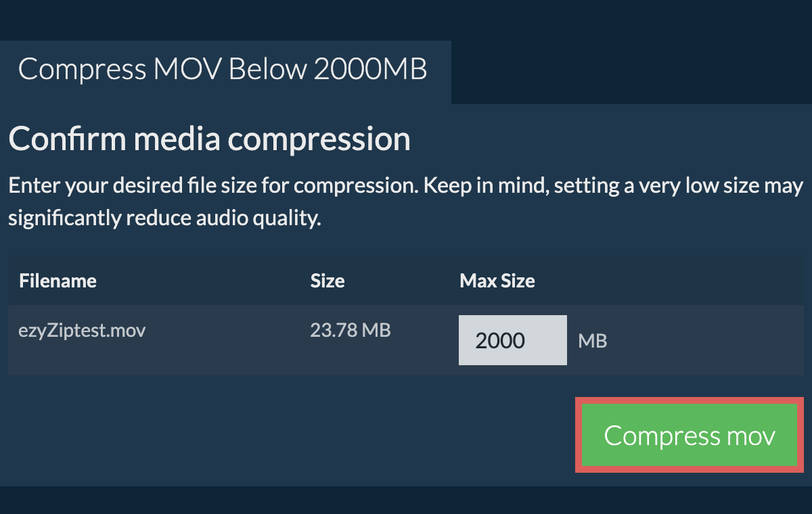This screenshot has width=812, height=514.
Task: Click the Max Size column header
Action: point(497,281)
